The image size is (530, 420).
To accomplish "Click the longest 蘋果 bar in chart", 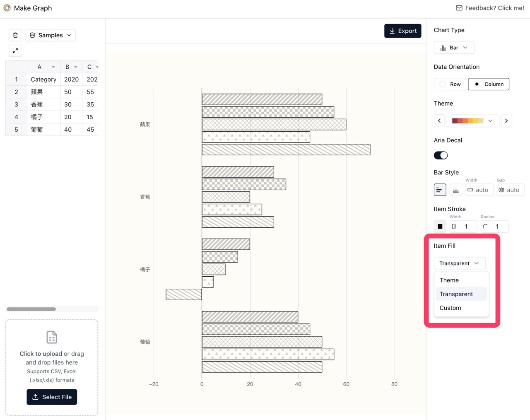I will 286,150.
